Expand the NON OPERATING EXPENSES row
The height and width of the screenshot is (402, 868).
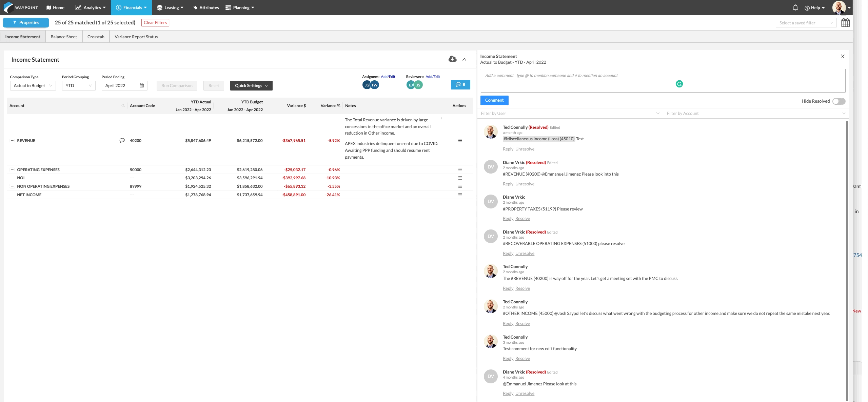(12, 186)
